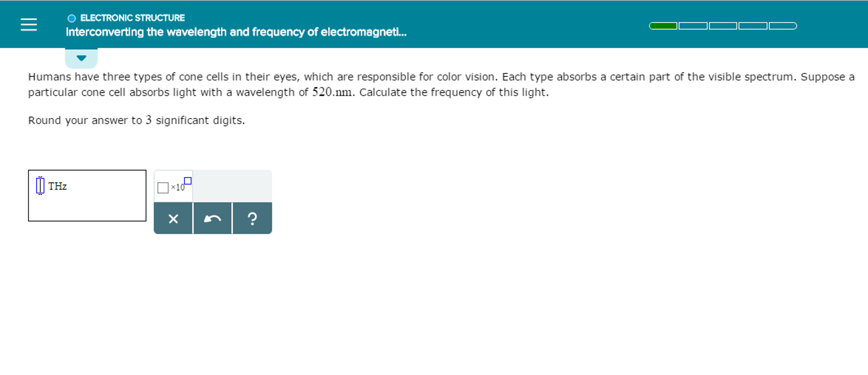The height and width of the screenshot is (375, 868).
Task: Click the third progress bar segment
Action: pos(723,25)
